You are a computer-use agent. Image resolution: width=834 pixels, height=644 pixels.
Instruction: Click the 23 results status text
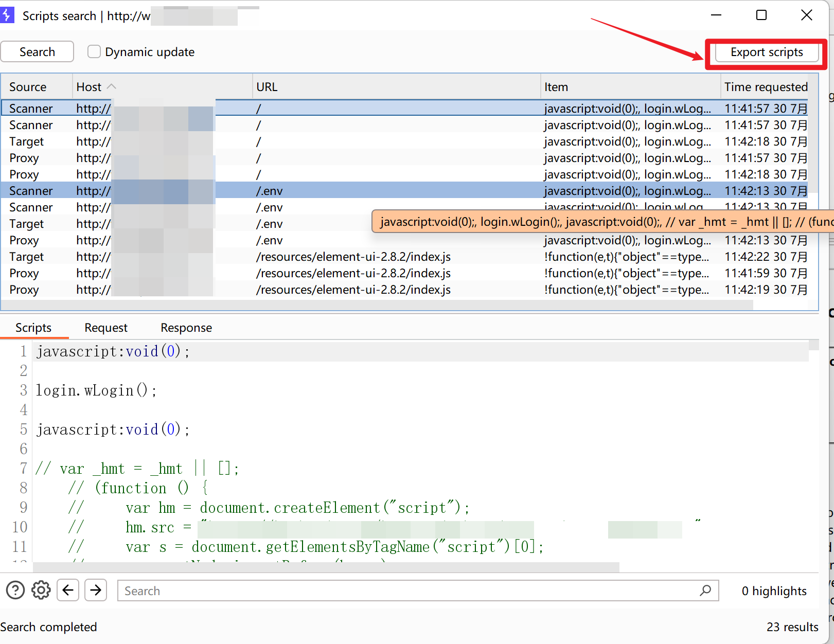click(792, 627)
